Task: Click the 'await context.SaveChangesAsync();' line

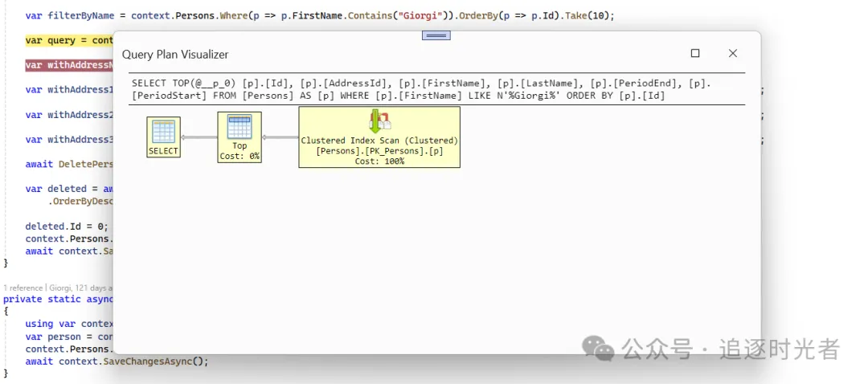Action: coord(117,362)
